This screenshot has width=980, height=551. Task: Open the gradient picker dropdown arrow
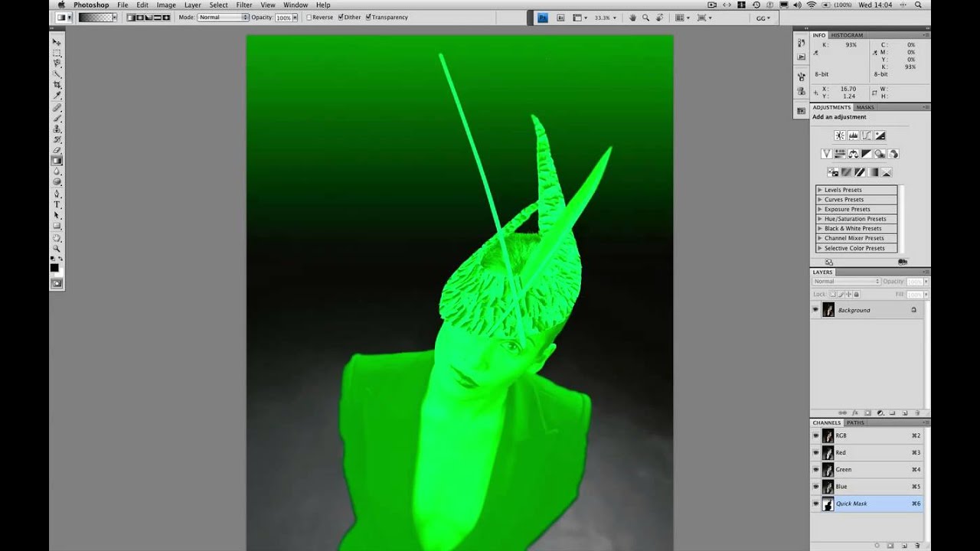(x=115, y=17)
